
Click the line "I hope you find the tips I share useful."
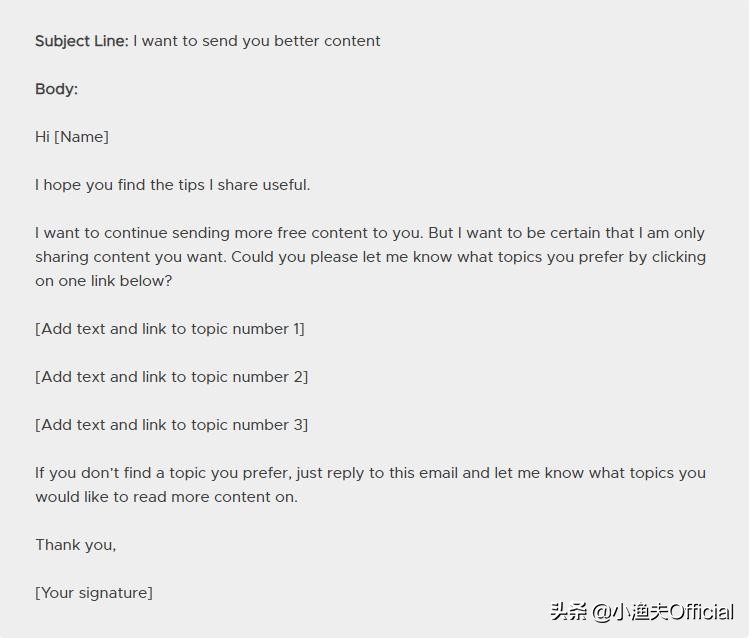tap(172, 185)
